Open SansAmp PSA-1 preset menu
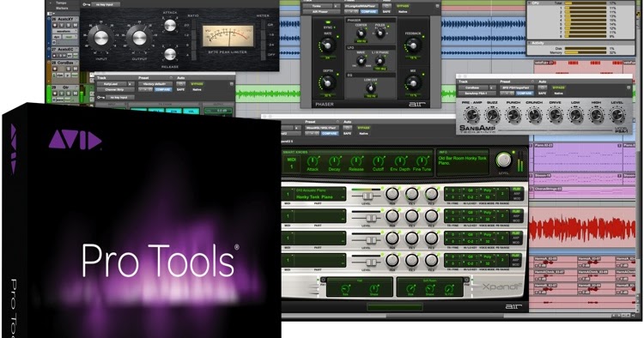The height and width of the screenshot is (338, 644). point(517,88)
